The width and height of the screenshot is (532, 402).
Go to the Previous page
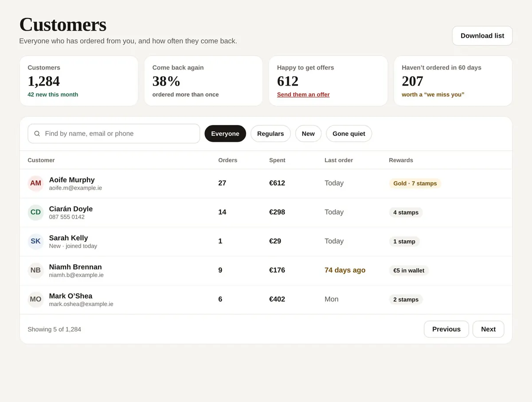point(446,329)
